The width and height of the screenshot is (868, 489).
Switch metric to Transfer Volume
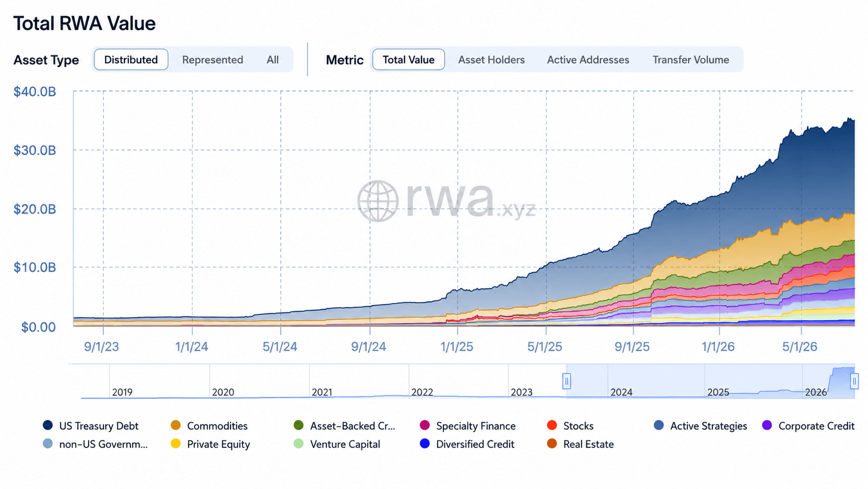[690, 60]
